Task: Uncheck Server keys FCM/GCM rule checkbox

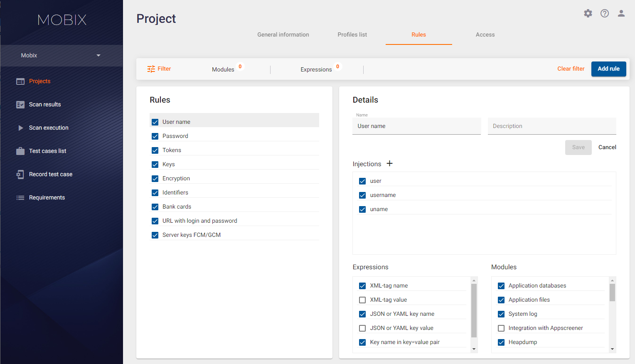Action: click(155, 235)
